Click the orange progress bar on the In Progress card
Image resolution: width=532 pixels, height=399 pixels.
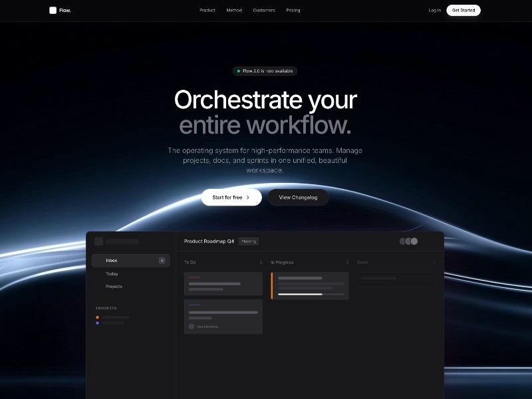pos(273,285)
